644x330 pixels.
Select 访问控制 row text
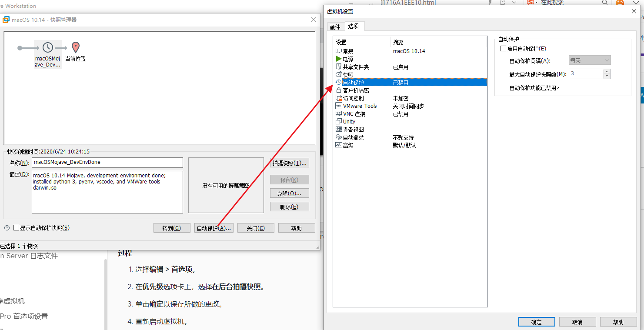(x=354, y=98)
